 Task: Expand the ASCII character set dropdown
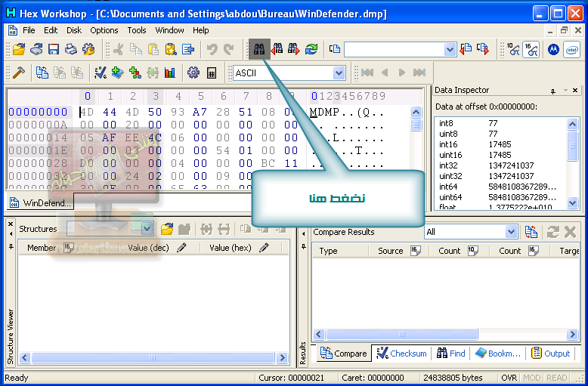(339, 73)
